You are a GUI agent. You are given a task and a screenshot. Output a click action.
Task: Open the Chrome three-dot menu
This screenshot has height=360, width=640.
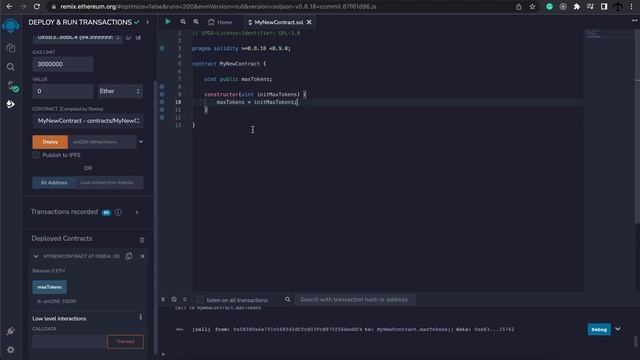pyautogui.click(x=631, y=7)
